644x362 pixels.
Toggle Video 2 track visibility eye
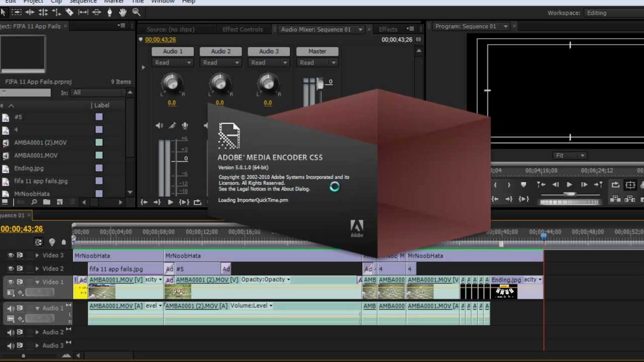coord(11,268)
